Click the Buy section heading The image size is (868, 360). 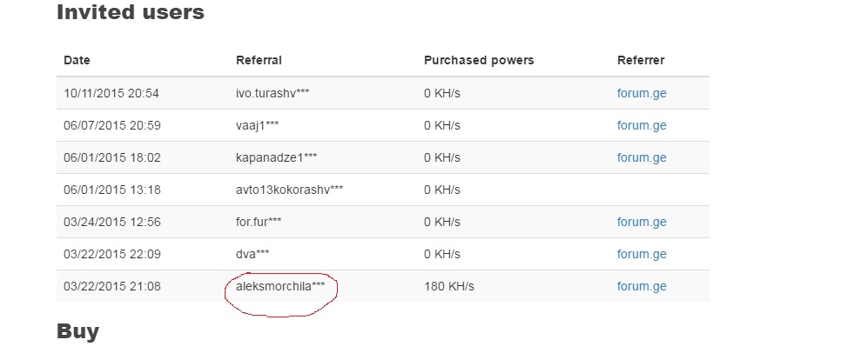77,331
